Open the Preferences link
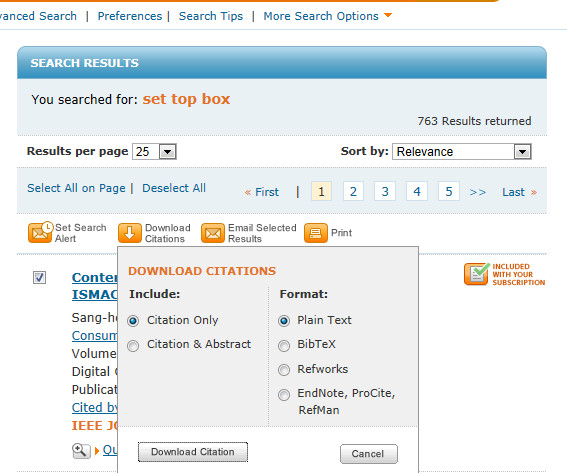 click(x=130, y=16)
